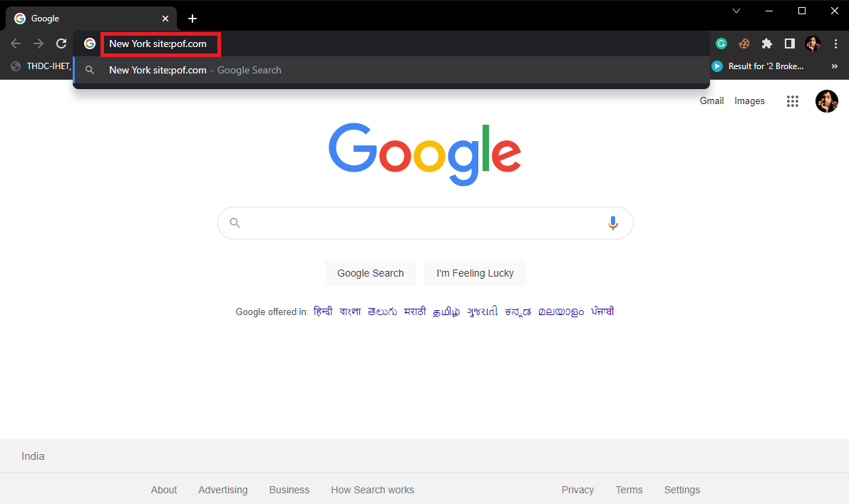
Task: Show more bookmarks with double chevron
Action: 834,66
